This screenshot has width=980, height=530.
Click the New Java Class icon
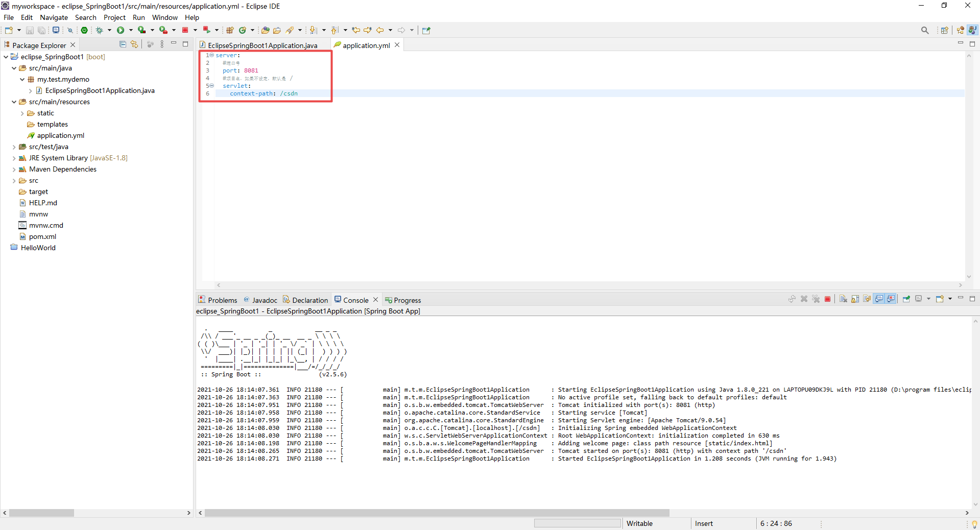243,30
